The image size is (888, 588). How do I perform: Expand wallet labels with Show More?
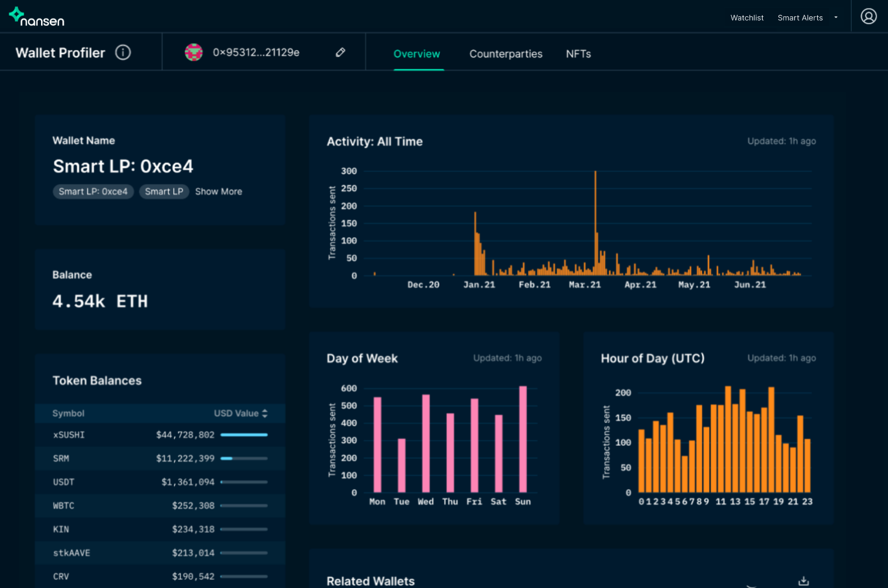(x=219, y=192)
